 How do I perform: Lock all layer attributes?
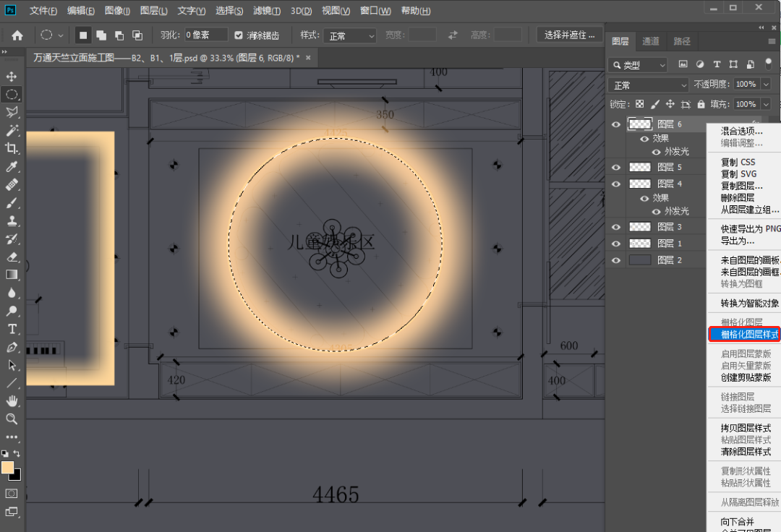(701, 104)
